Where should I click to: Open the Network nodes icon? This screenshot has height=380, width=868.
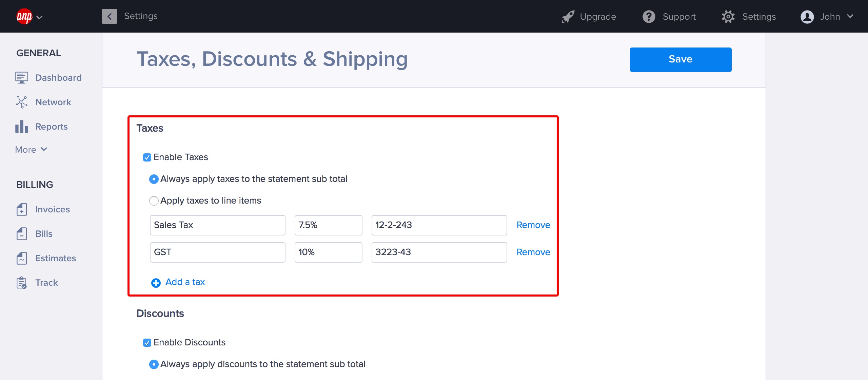pyautogui.click(x=21, y=102)
